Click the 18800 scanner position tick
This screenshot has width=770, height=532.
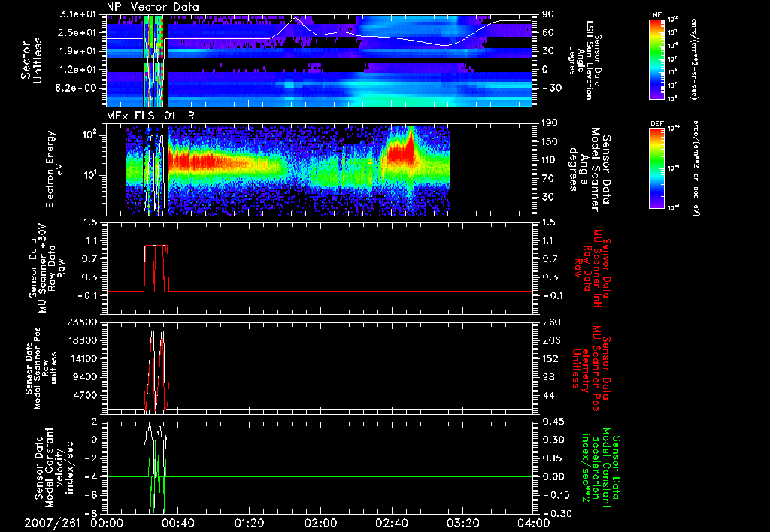point(83,340)
